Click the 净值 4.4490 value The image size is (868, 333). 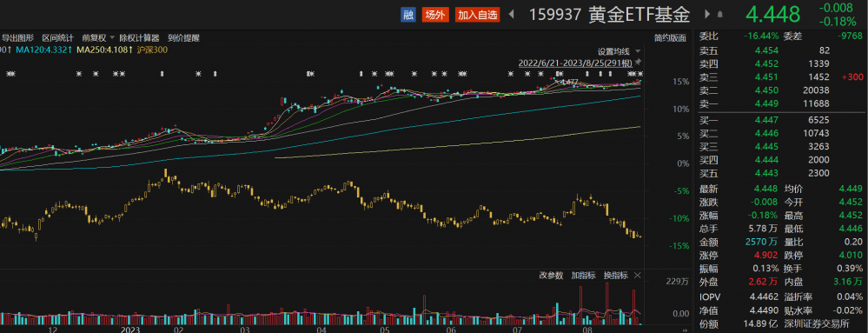coord(765,311)
